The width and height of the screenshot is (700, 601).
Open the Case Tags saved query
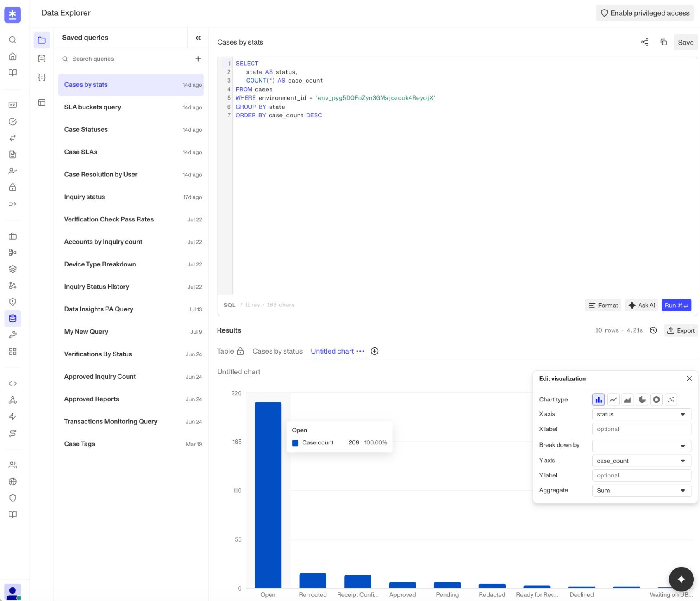[x=131, y=444]
